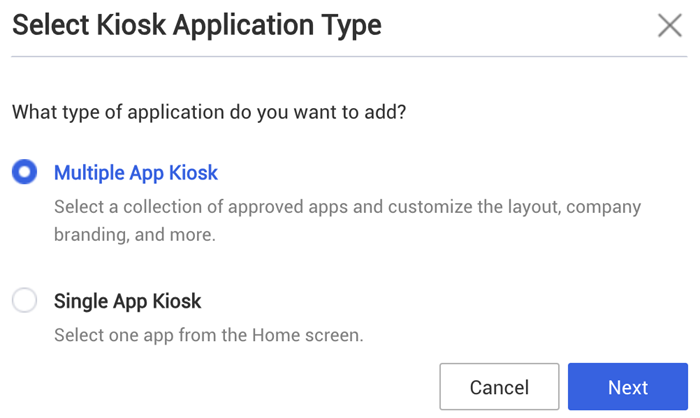Click the filled blue radio circle
The height and width of the screenshot is (418, 700).
tap(24, 172)
